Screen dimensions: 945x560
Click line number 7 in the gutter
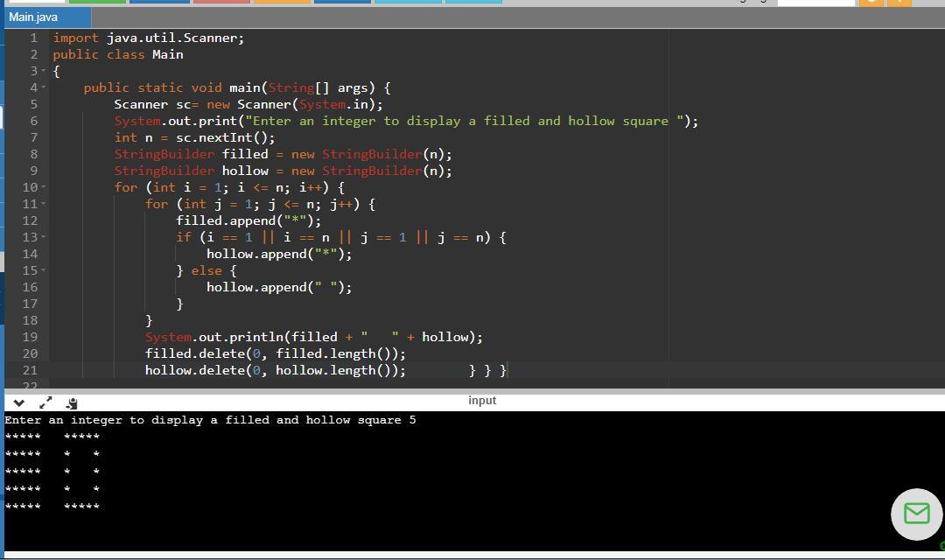(33, 137)
